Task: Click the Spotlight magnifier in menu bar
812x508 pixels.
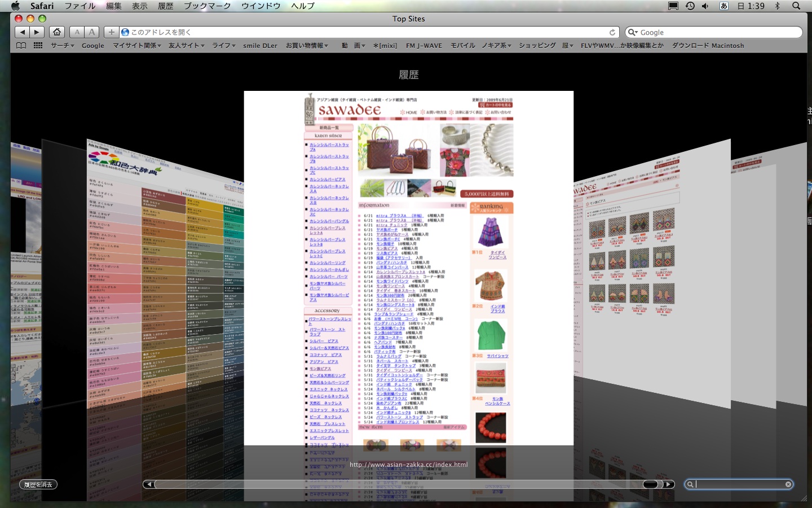Action: tap(796, 6)
